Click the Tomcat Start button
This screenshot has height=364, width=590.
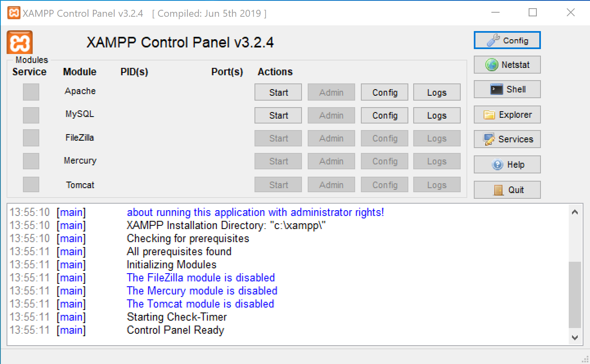tap(278, 184)
